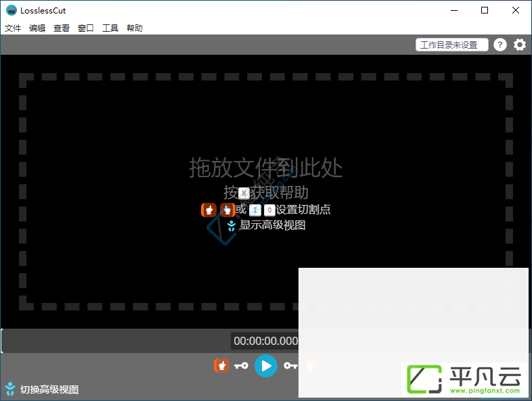Click the 显示高级视图 text in the drop area
532x401 pixels.
click(273, 225)
